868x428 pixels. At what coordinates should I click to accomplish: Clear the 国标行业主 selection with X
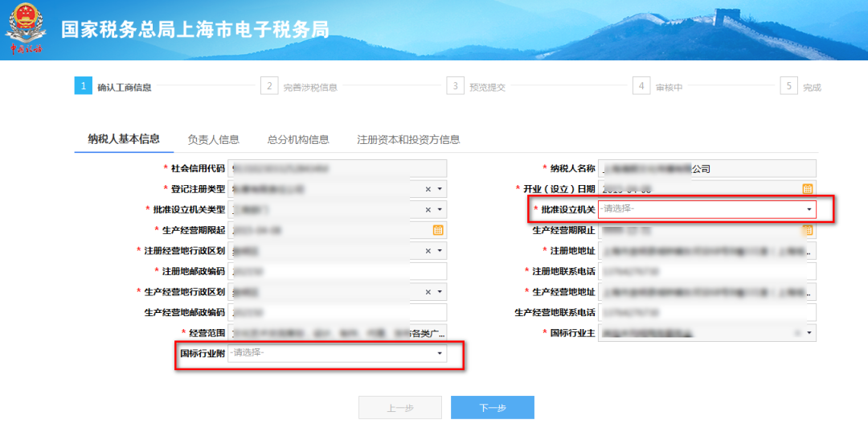tap(798, 333)
